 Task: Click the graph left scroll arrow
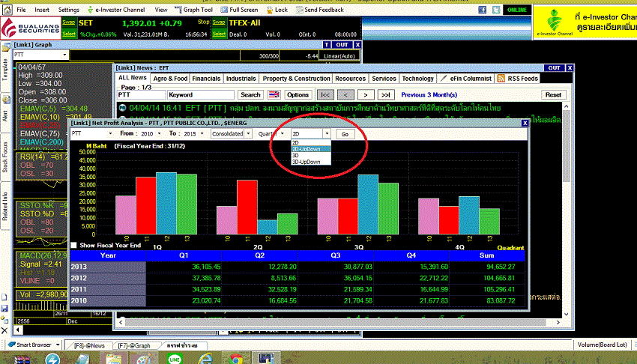18,330
